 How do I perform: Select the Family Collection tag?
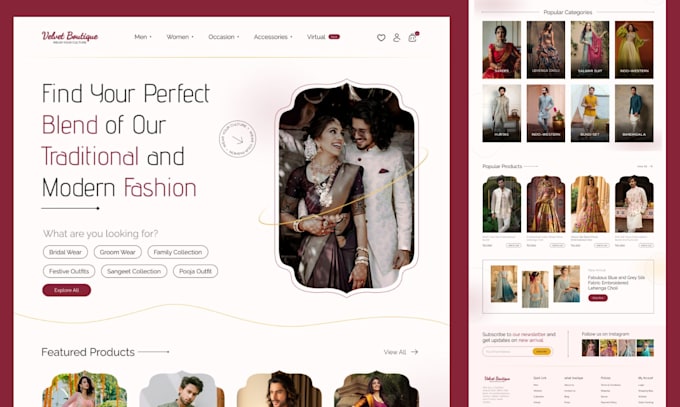click(178, 252)
